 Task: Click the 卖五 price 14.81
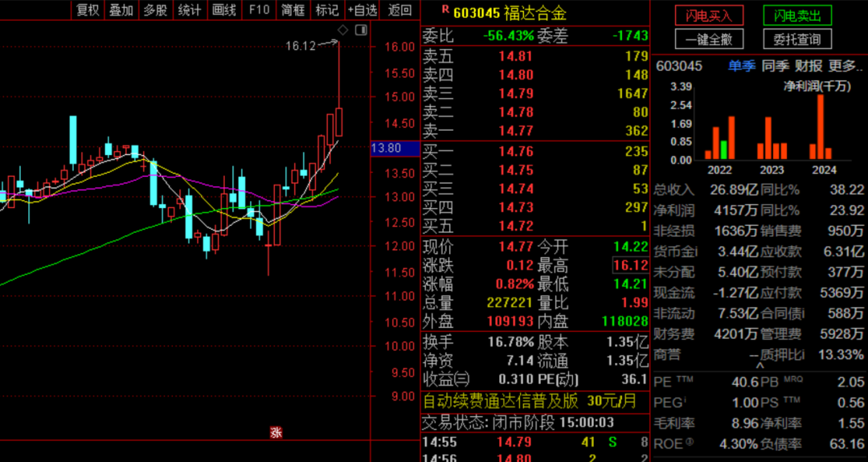coord(516,56)
